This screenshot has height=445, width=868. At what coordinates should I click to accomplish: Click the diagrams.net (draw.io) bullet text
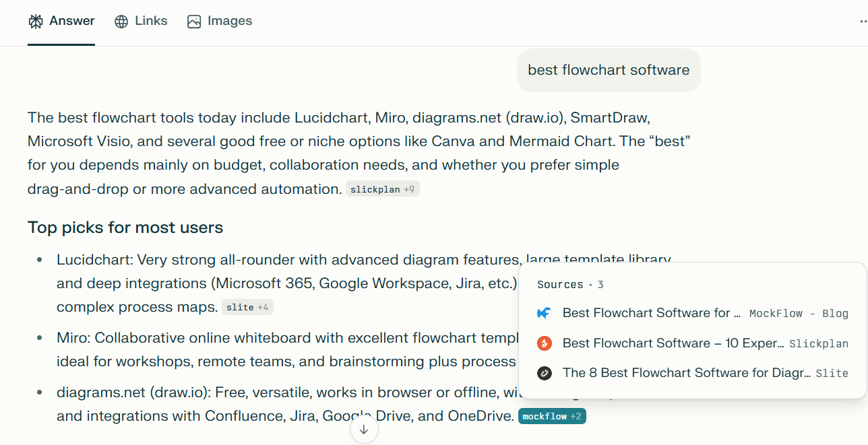coord(286,404)
